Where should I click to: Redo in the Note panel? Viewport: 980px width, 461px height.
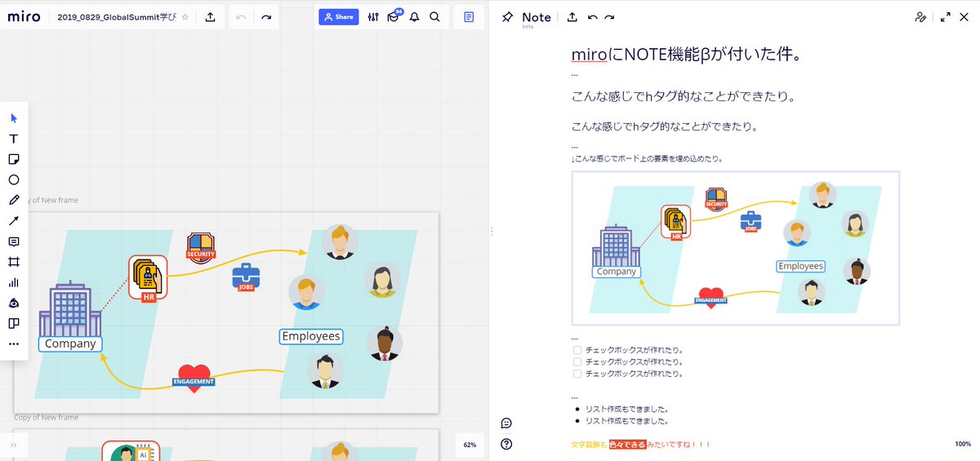tap(610, 16)
